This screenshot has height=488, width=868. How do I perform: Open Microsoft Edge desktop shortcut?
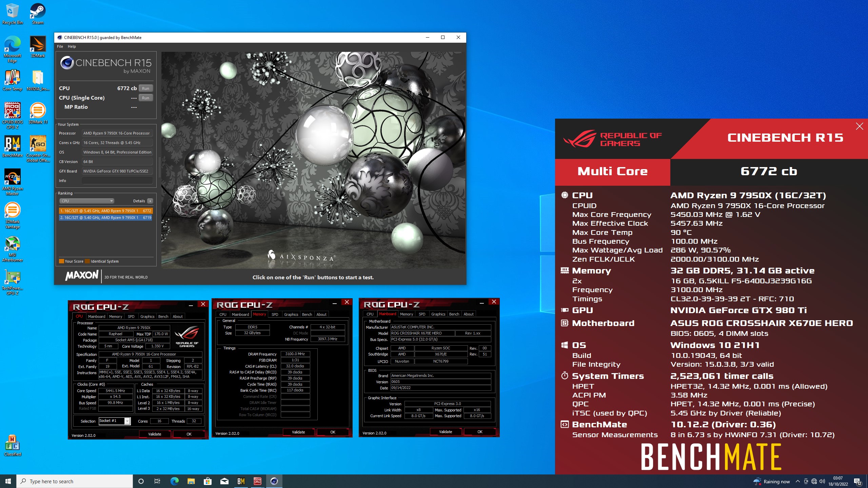pos(12,49)
